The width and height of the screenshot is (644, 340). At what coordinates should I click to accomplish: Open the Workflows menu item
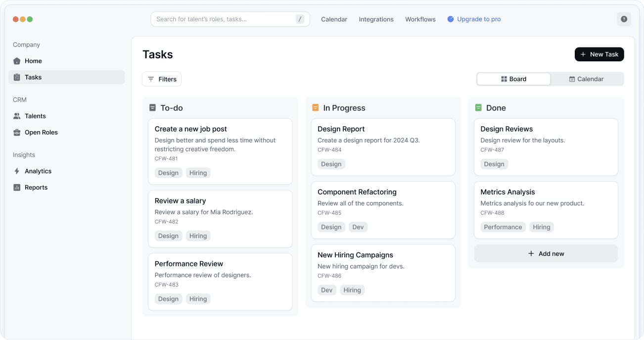coord(420,19)
